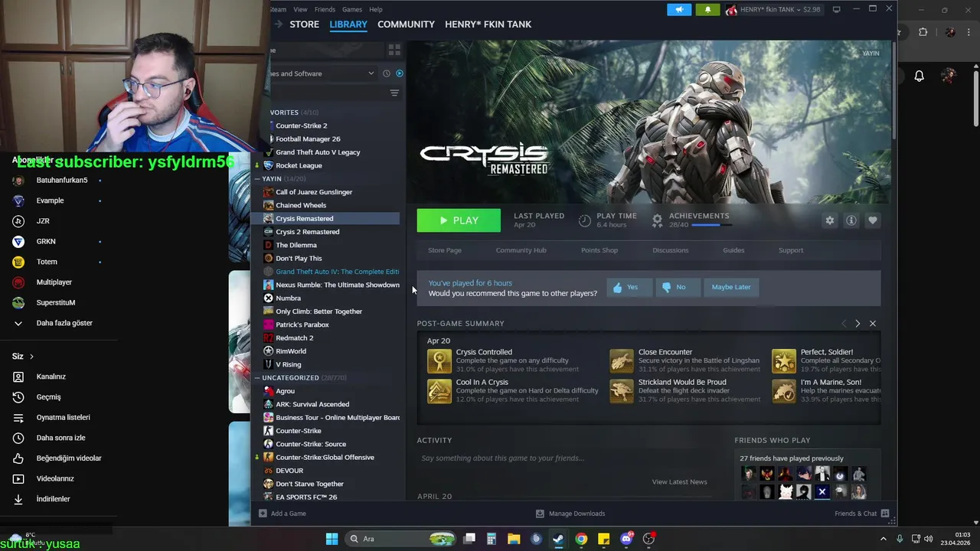
Task: Open HENRY* FKIN TANK profile tab
Action: point(488,24)
